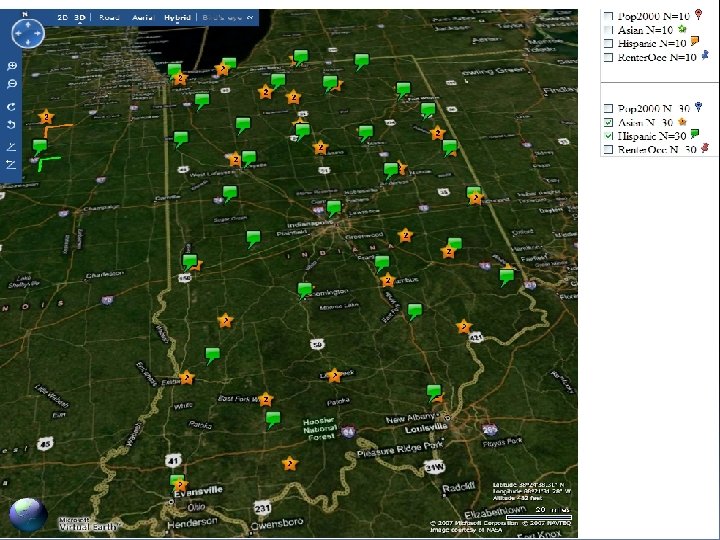Click green bubble marker near New Albany
The width and height of the screenshot is (720, 540).
434,392
